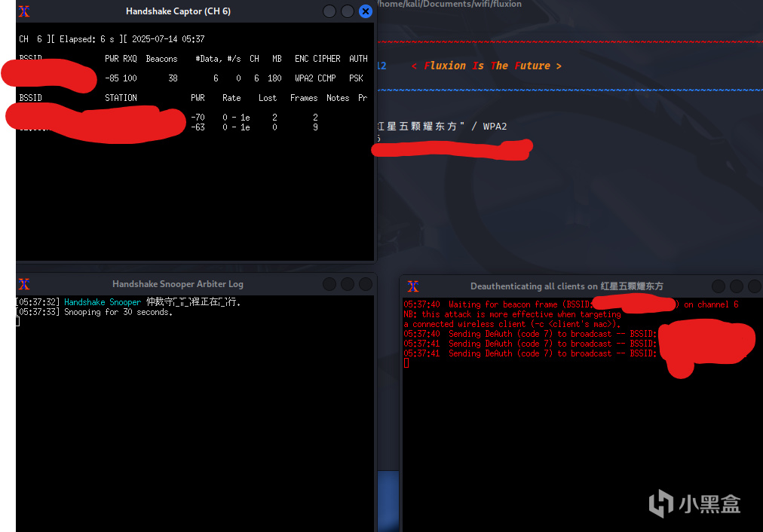This screenshot has width=763, height=532.
Task: Click the 'STATION' column header
Action: point(121,98)
